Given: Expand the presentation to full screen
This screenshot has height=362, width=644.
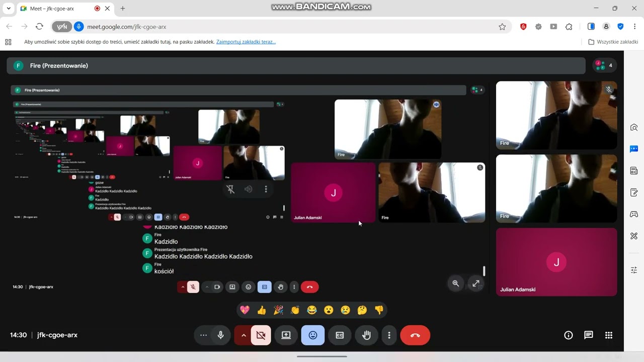Looking at the screenshot, I should click(476, 284).
